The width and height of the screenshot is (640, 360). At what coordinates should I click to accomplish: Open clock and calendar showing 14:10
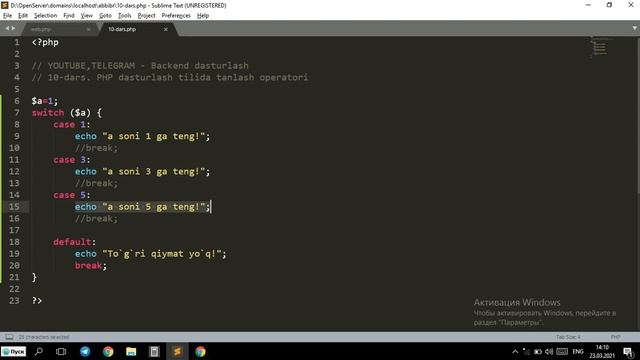602,351
